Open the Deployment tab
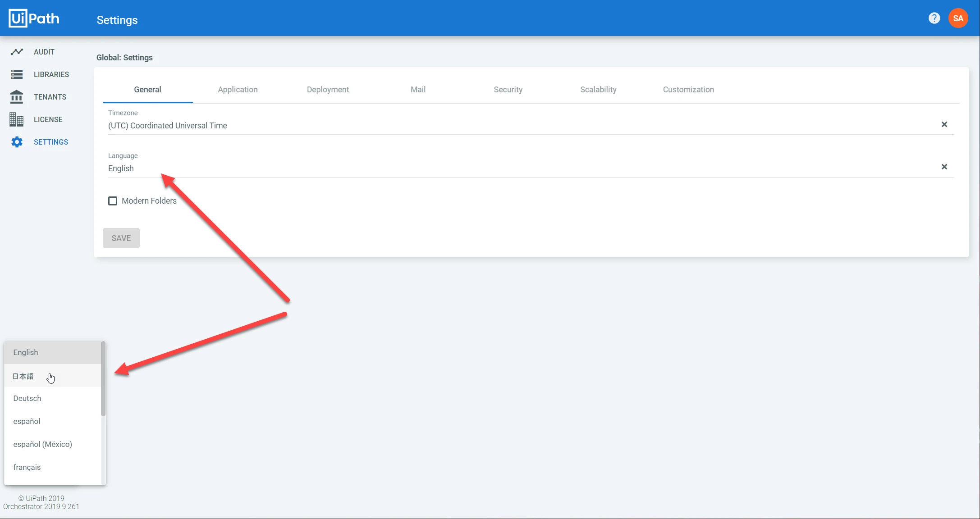Screen dimensions: 980x519 pyautogui.click(x=328, y=90)
